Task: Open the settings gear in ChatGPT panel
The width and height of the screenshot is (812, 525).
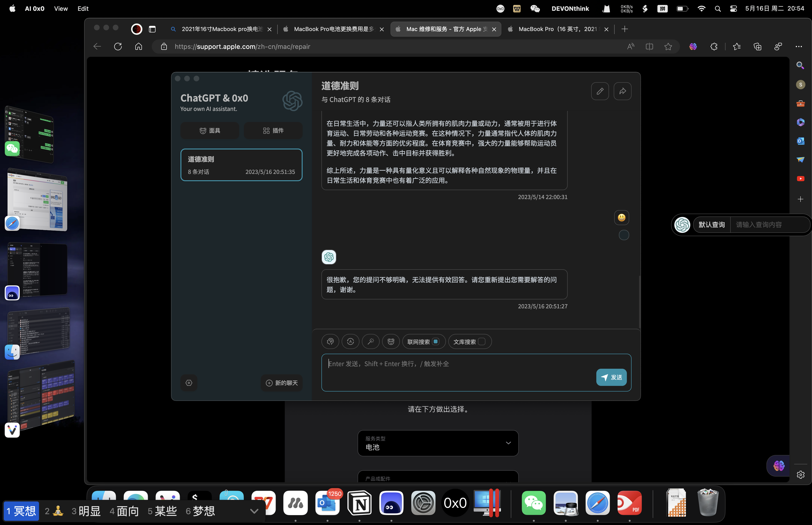Action: pos(189,383)
